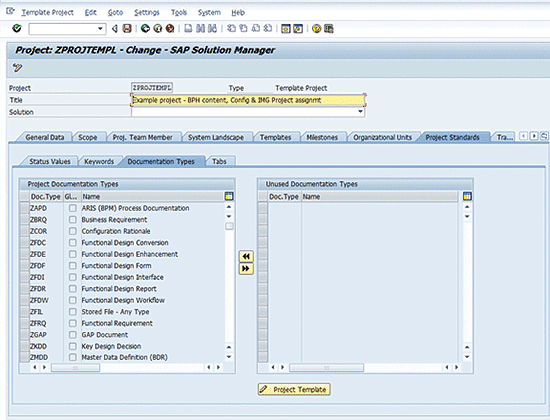Click the SAP menu icon left of Template Project

coord(11,11)
